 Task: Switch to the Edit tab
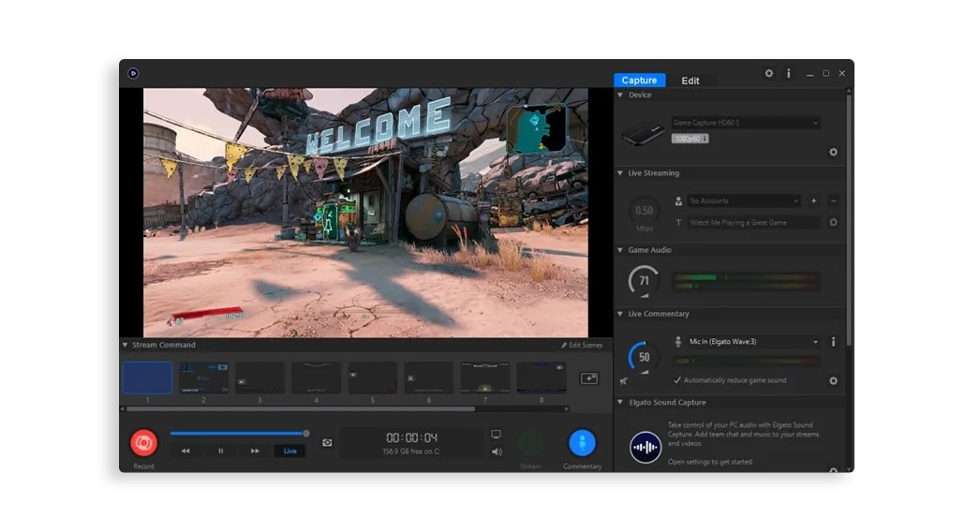690,81
